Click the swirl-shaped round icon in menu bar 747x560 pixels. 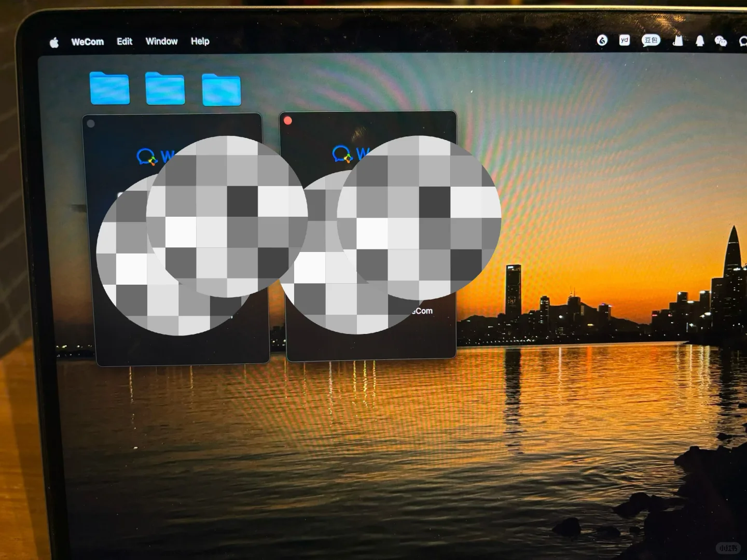(602, 40)
